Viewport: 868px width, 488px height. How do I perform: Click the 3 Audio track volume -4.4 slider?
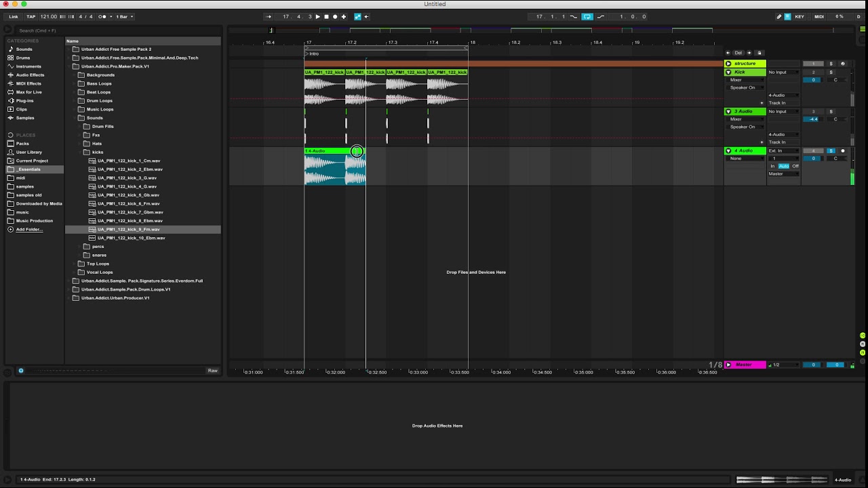pyautogui.click(x=814, y=119)
